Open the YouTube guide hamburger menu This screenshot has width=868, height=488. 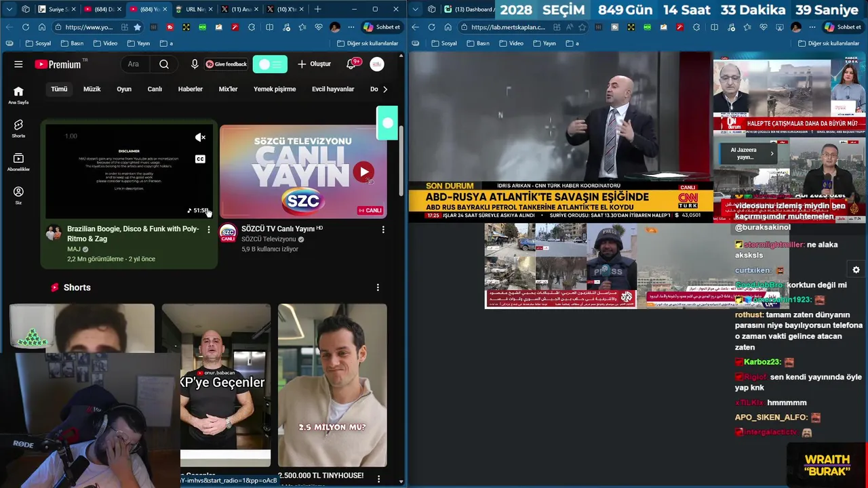click(x=18, y=64)
